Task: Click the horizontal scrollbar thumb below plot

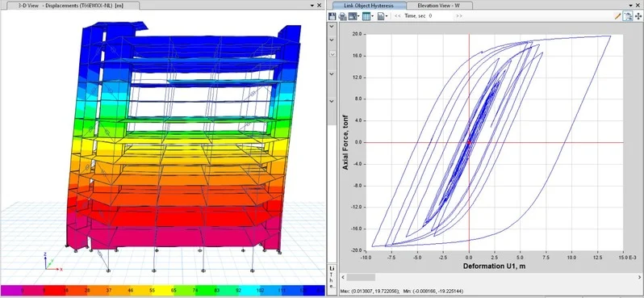Action: coord(361,278)
